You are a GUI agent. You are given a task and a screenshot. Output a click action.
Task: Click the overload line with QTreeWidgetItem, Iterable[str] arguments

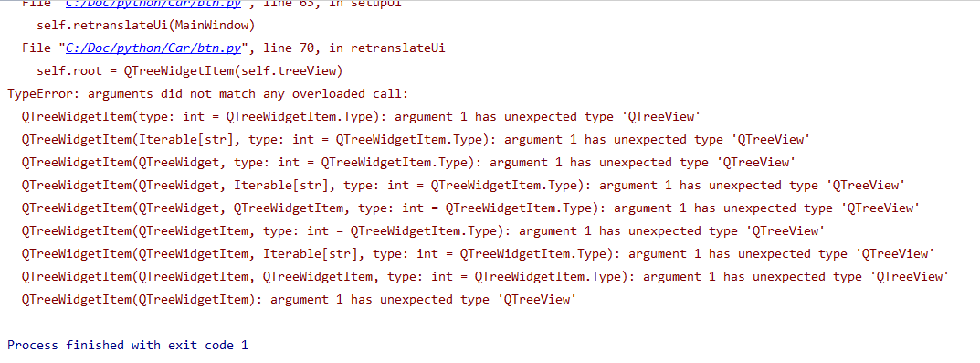478,253
